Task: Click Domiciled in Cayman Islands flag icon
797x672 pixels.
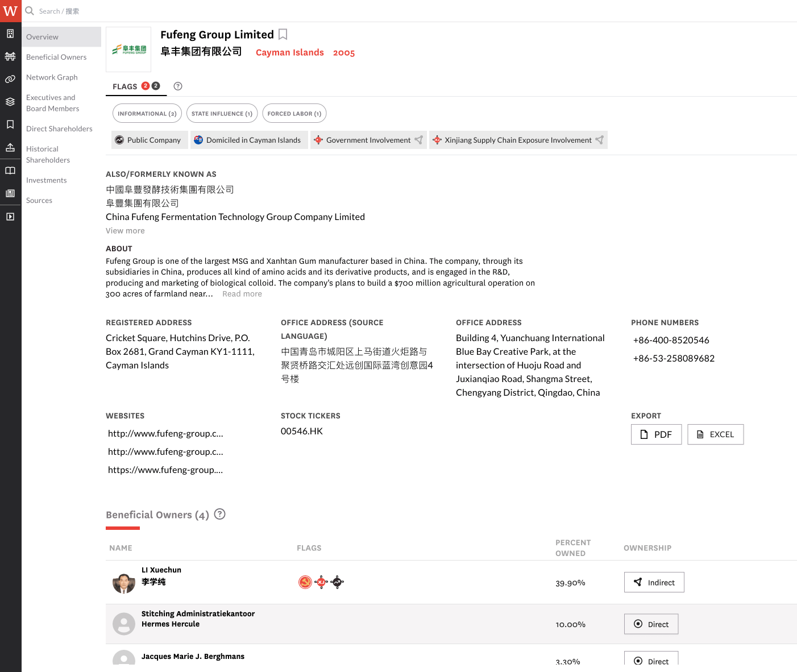Action: coord(198,140)
